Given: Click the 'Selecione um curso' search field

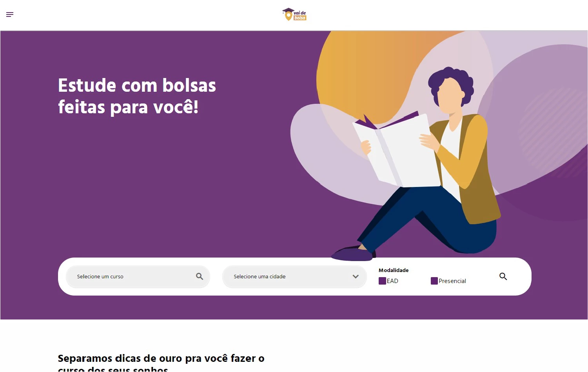Looking at the screenshot, I should 138,276.
